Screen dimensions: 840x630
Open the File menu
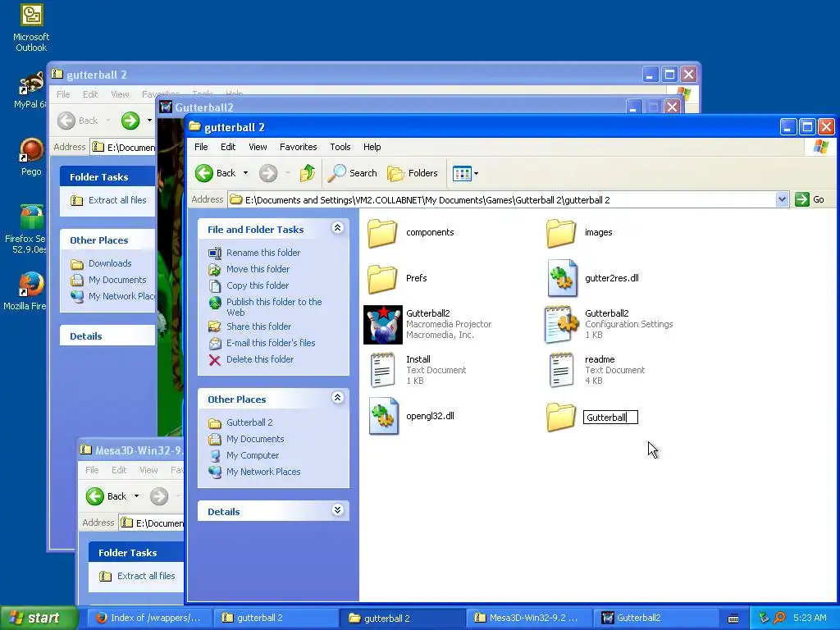201,147
